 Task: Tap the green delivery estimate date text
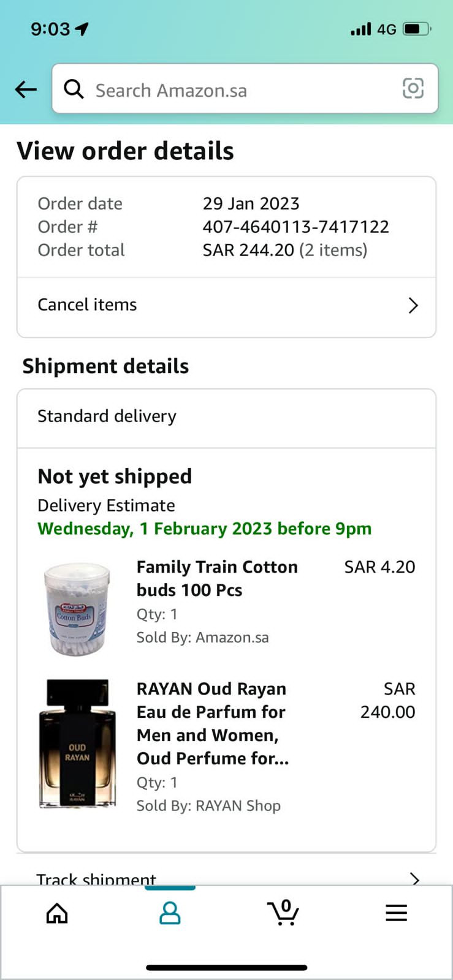(x=204, y=529)
